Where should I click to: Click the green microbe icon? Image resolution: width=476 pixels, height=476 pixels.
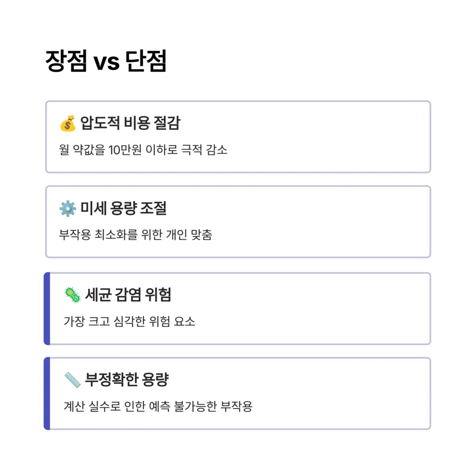(x=72, y=295)
